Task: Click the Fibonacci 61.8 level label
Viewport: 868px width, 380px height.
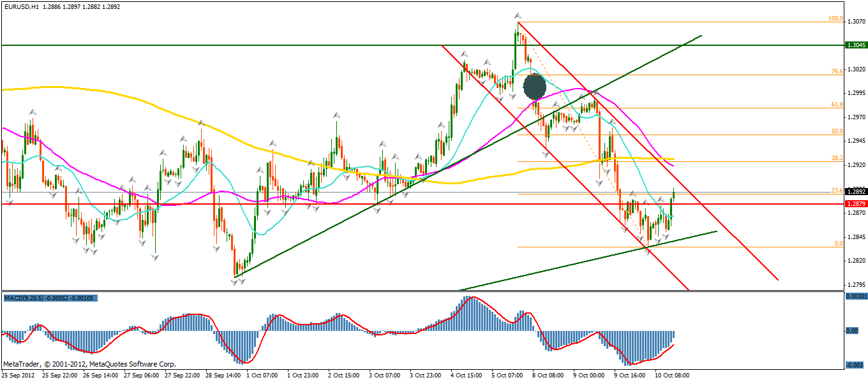Action: point(837,105)
